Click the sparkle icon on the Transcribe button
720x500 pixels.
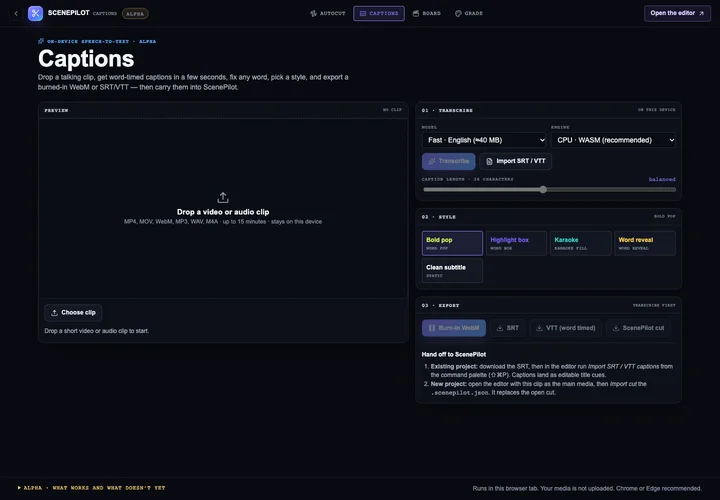click(432, 161)
